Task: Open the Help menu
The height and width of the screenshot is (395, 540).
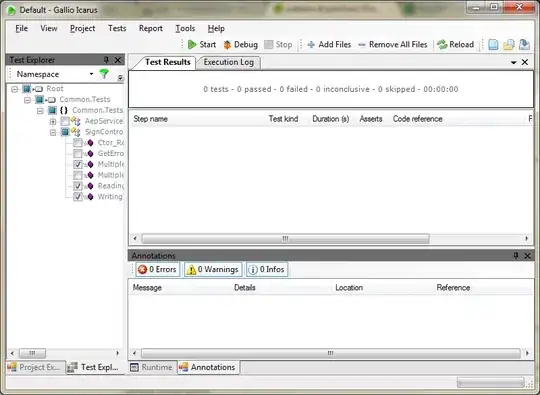Action: [x=216, y=28]
